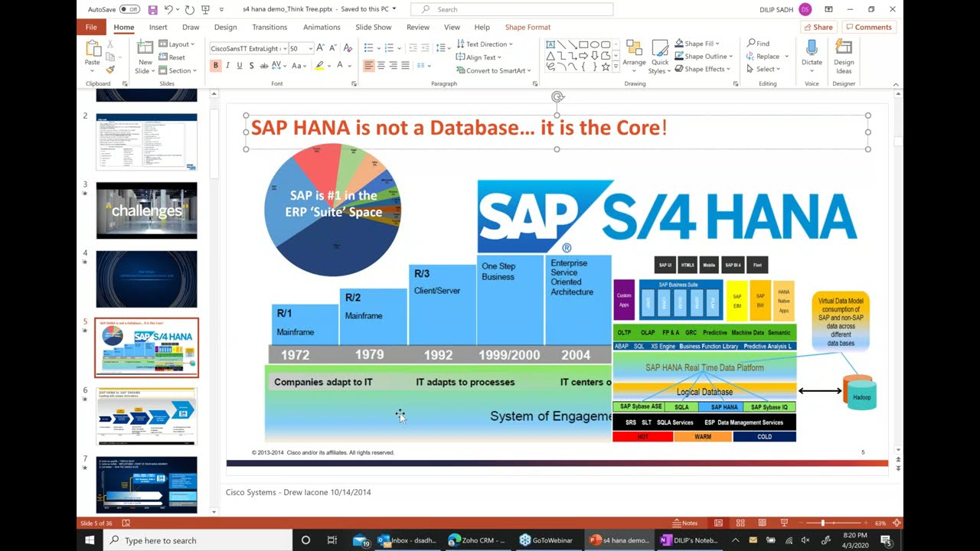Image resolution: width=980 pixels, height=551 pixels.
Task: Toggle Align Left paragraph alignment
Action: click(x=369, y=66)
